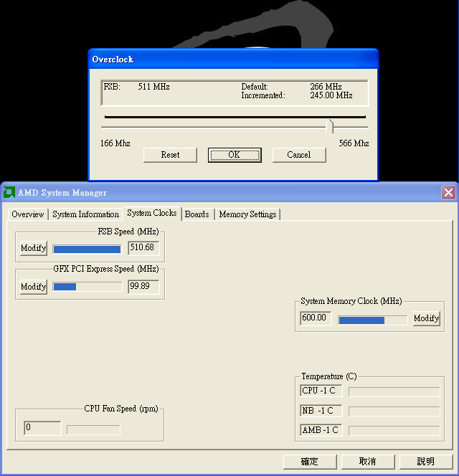Screen dimensions: 459x476
Task: Click the "245.00 MHz" incremented value
Action: [331, 95]
